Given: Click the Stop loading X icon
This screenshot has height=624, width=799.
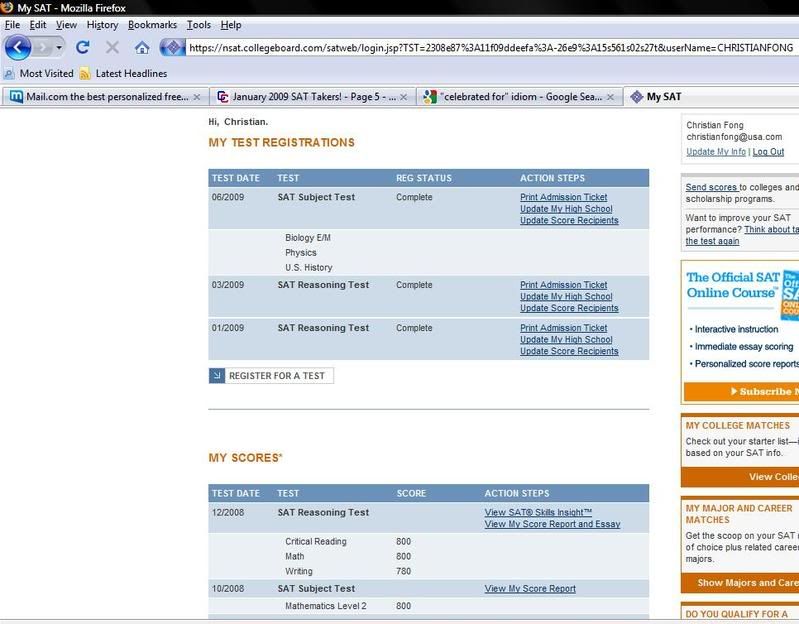Looking at the screenshot, I should [x=112, y=47].
